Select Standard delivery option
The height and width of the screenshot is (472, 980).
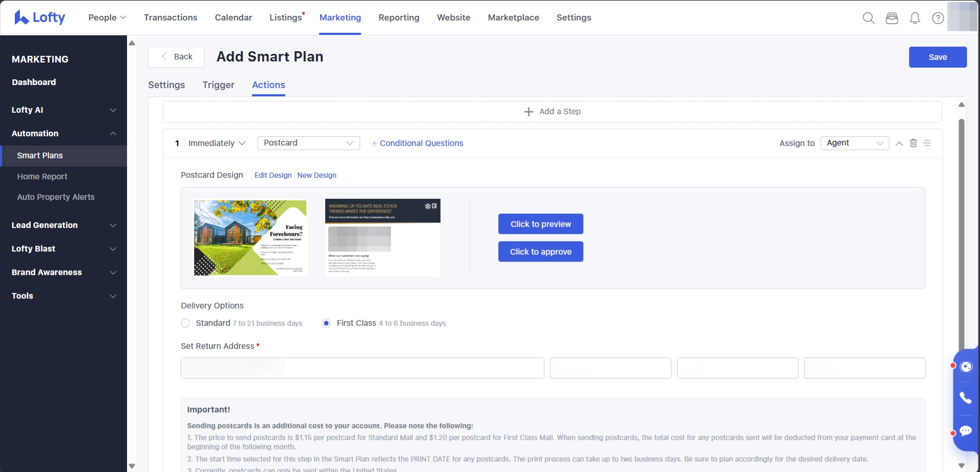pyautogui.click(x=185, y=323)
